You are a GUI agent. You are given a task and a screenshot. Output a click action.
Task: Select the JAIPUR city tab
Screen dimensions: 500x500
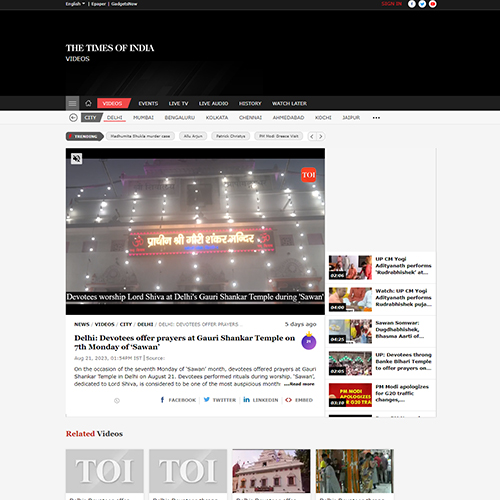coord(351,118)
